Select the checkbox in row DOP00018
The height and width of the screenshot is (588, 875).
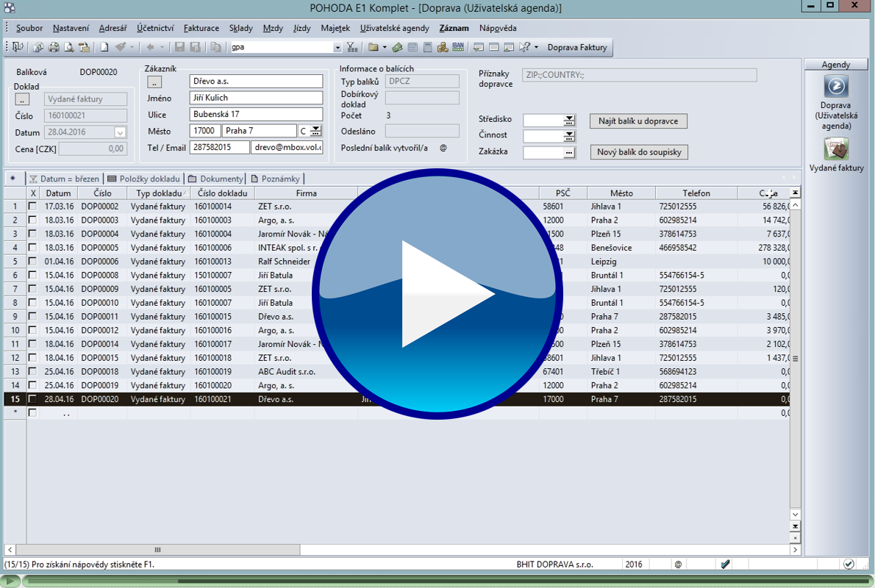tap(32, 371)
